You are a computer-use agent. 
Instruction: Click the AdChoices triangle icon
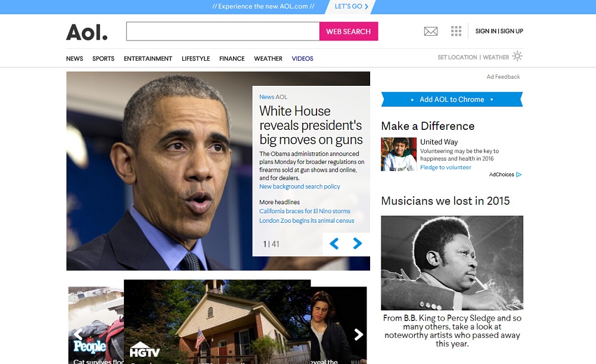pos(519,175)
